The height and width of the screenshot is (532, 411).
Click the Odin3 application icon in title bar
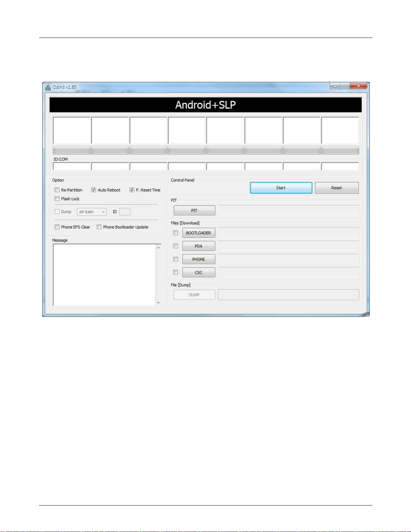pyautogui.click(x=48, y=87)
